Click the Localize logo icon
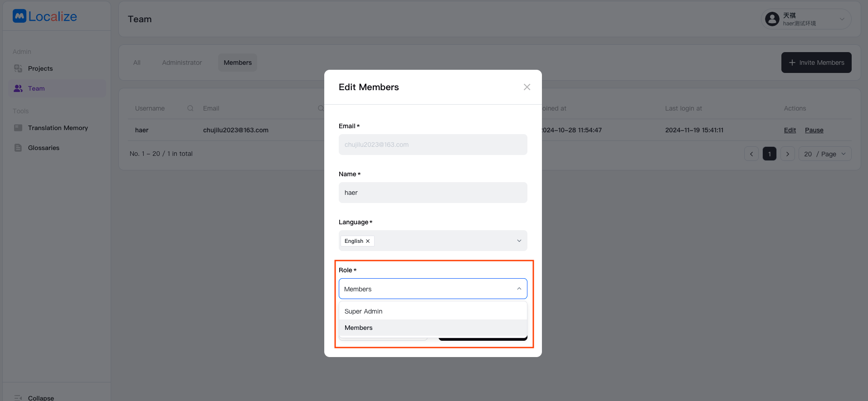Image resolution: width=868 pixels, height=401 pixels. point(20,16)
